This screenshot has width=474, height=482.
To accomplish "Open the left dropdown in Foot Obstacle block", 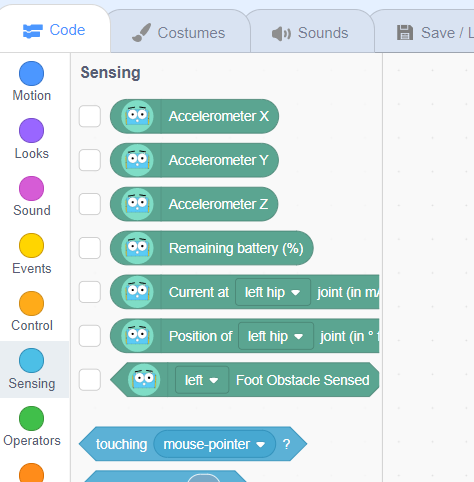I will coord(202,380).
